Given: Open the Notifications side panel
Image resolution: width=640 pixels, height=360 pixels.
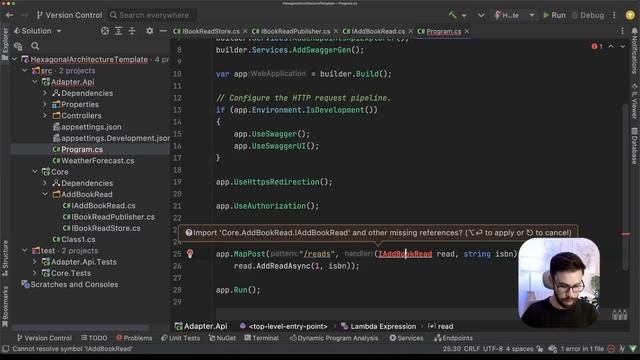Looking at the screenshot, I should coord(634,51).
